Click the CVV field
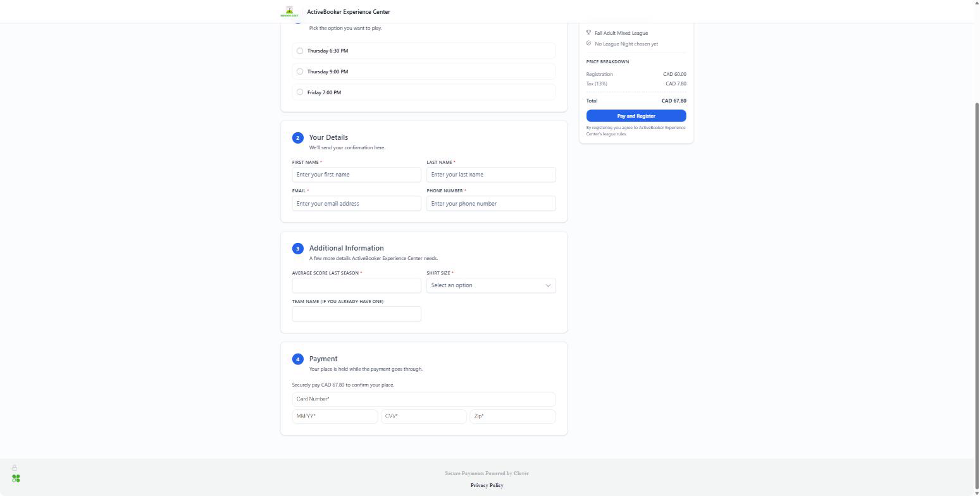This screenshot has width=980, height=496. 423,416
